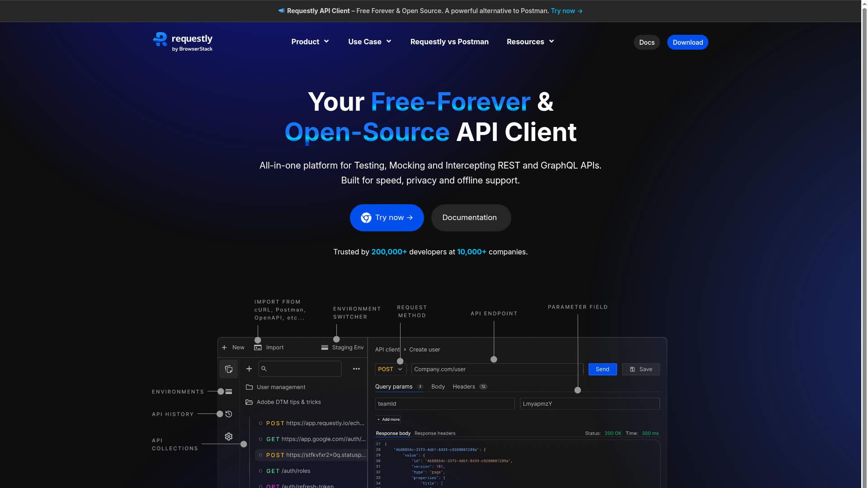Switch to the Query params tab
The height and width of the screenshot is (488, 868).
pos(399,386)
